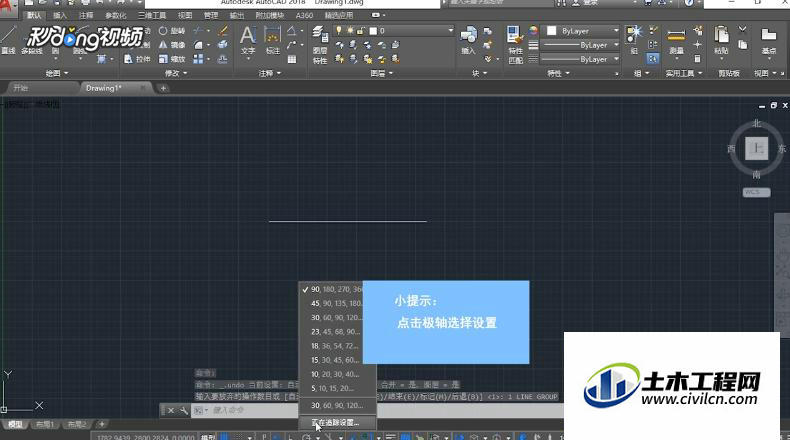Expand the 修改 (Modify) panel
This screenshot has width=790, height=440.
pyautogui.click(x=176, y=73)
